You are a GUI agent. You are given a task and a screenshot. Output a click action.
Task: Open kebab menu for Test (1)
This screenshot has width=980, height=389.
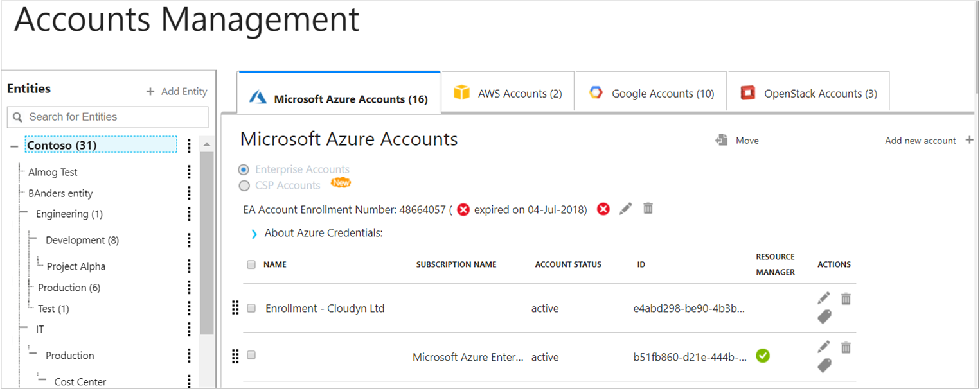tap(189, 309)
